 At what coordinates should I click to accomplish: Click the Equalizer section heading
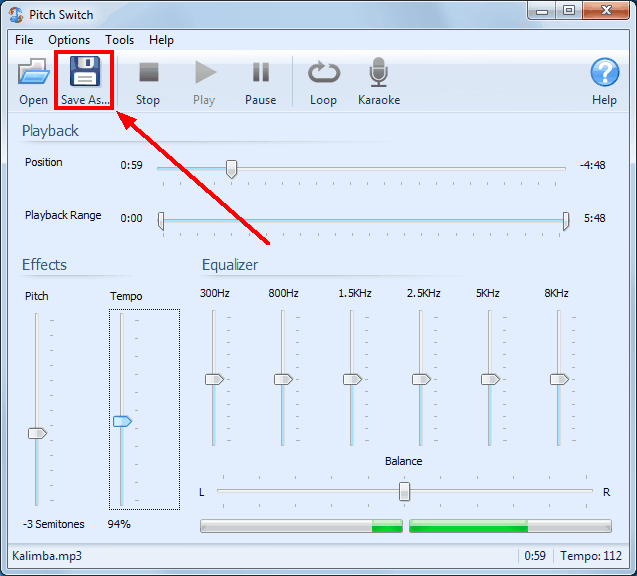(x=230, y=265)
